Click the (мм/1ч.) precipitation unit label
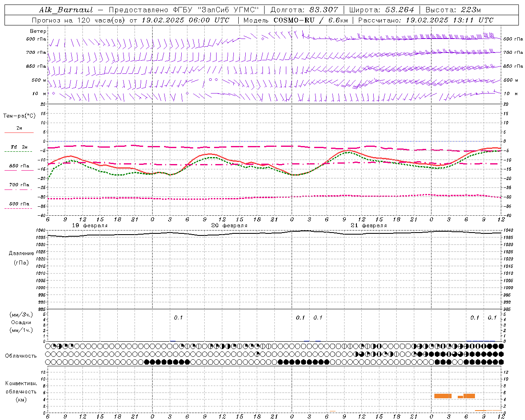The image size is (525, 420). click(x=21, y=330)
